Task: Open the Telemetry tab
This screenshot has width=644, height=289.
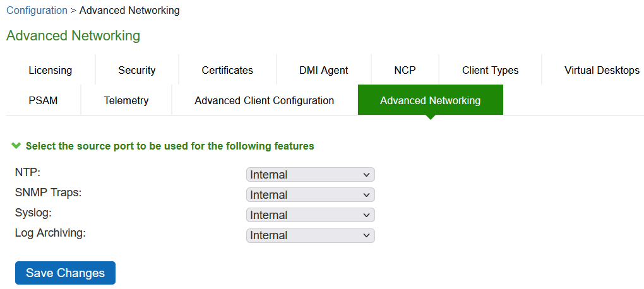Action: tap(126, 100)
